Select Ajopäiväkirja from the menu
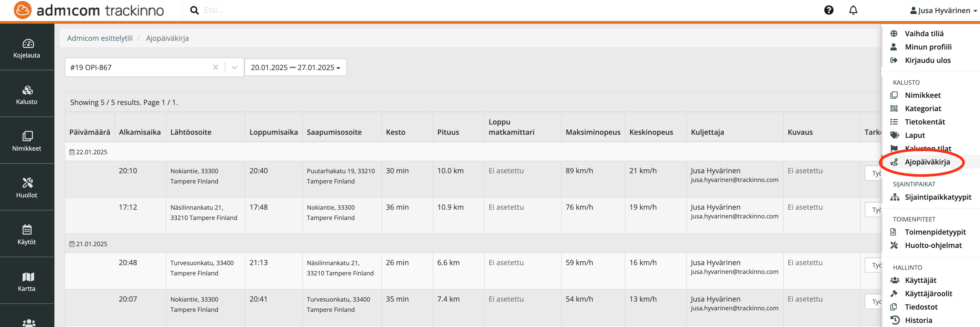This screenshot has height=327, width=980. 927,162
